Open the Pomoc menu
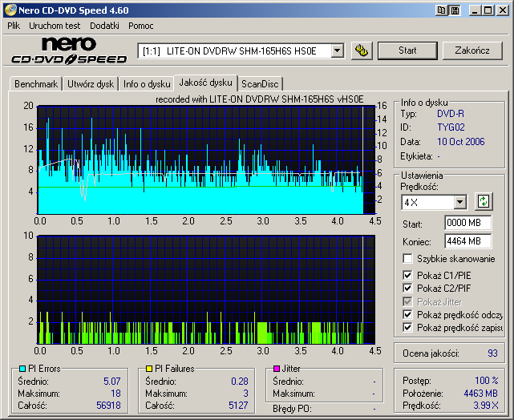Viewport: 514px width, 420px height. [x=141, y=26]
